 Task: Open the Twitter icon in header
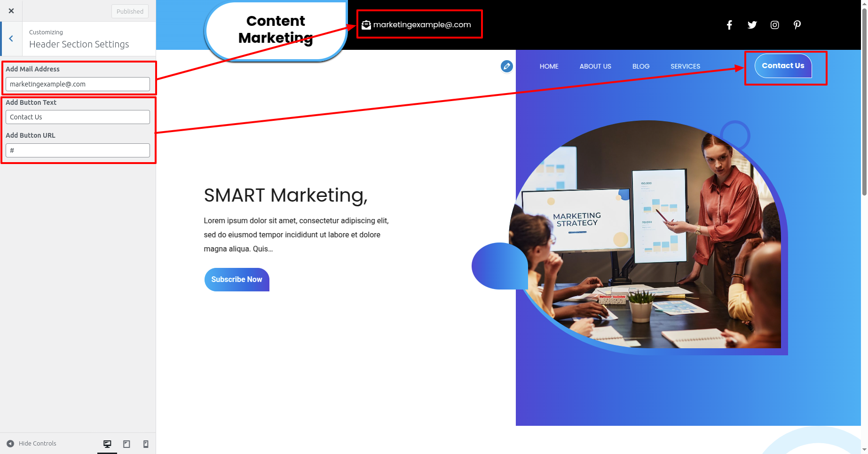(752, 25)
